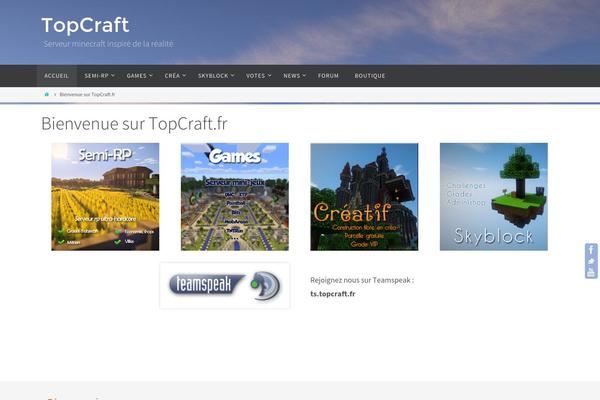Image resolution: width=600 pixels, height=400 pixels.
Task: Go to the ACCUEIL menu item
Action: (57, 76)
